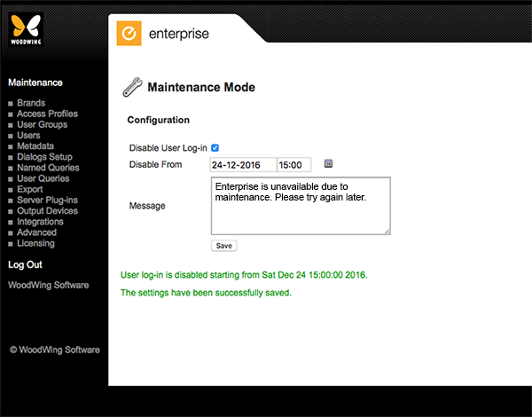Log Out of Enterprise
532x417 pixels.
point(25,264)
